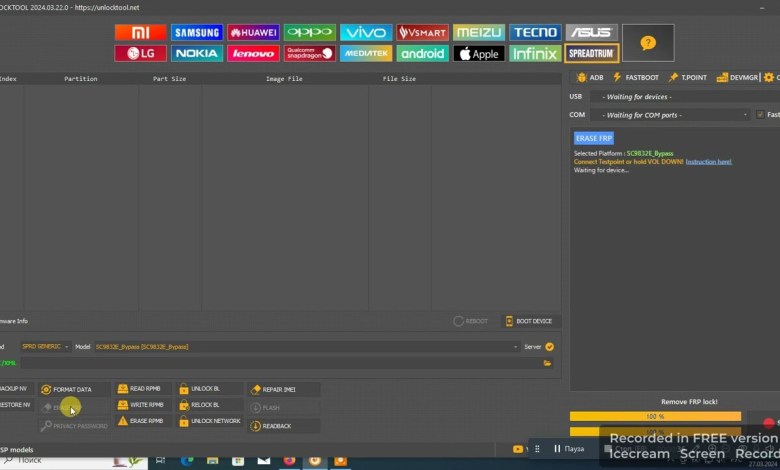Select the Samsung brand icon
Viewport: 780px width, 470px height.
coord(196,33)
